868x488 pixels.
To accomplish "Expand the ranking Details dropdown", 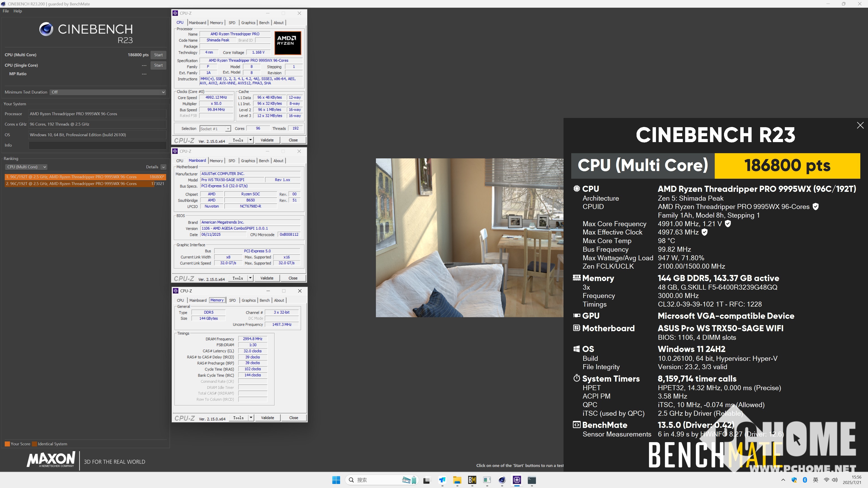I will point(163,167).
